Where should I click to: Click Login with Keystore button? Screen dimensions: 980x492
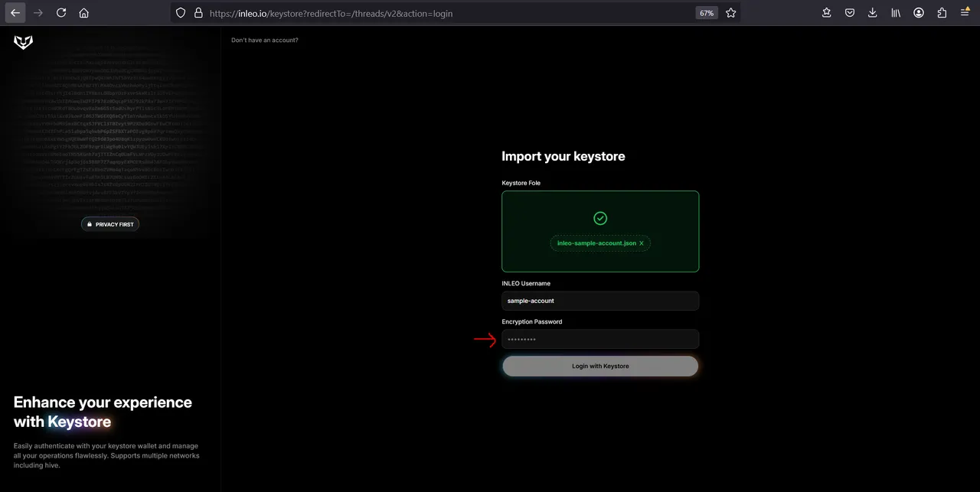[600, 366]
